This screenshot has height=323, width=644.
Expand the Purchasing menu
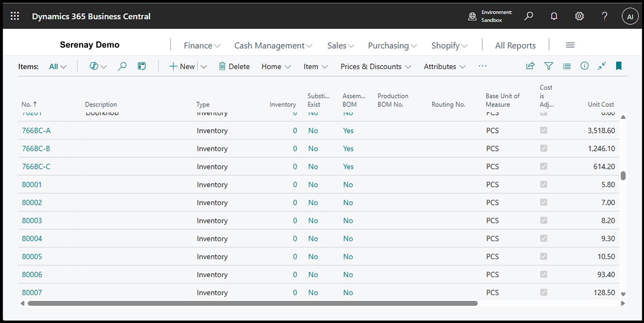[x=392, y=45]
